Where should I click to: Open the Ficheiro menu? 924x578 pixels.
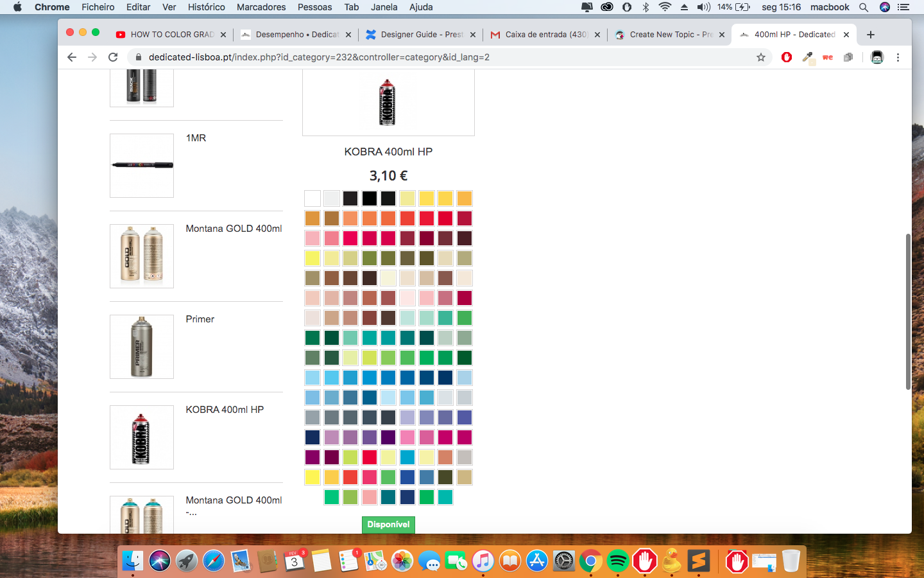click(x=98, y=7)
